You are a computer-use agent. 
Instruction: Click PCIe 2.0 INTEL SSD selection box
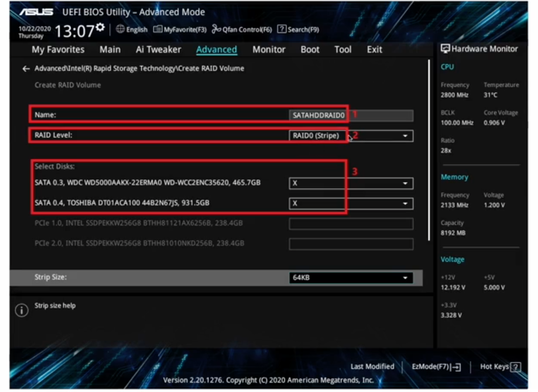(x=351, y=244)
